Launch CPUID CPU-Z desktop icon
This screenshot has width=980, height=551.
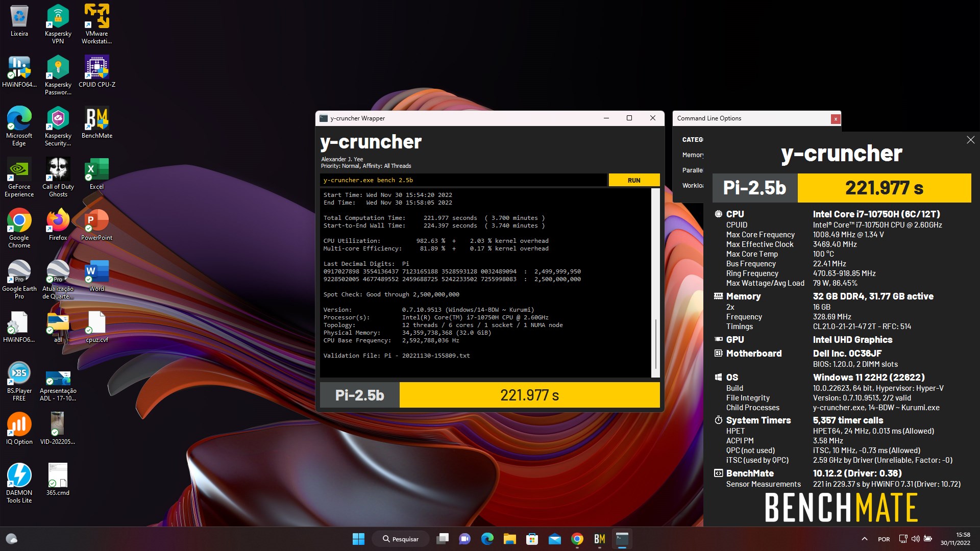coord(96,72)
